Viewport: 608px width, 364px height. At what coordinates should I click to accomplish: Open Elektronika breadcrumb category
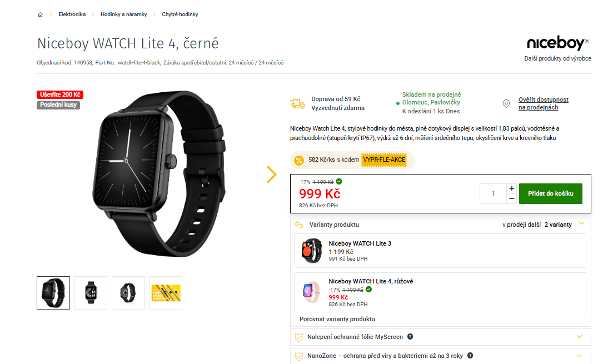pos(72,14)
